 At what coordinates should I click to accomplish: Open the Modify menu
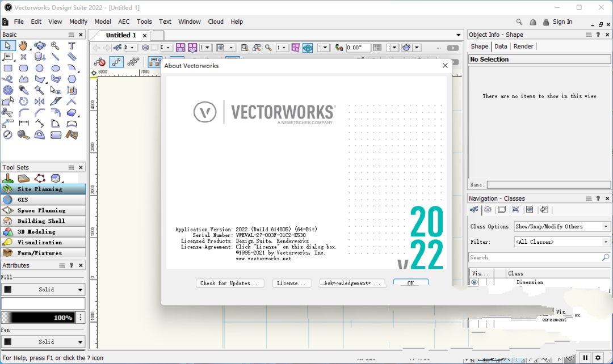point(78,22)
